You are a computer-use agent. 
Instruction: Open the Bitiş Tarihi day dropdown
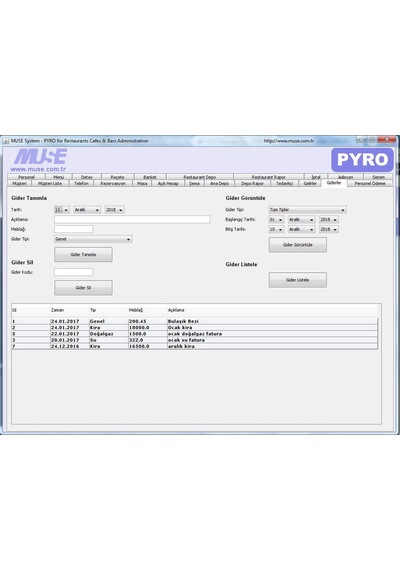[276, 229]
